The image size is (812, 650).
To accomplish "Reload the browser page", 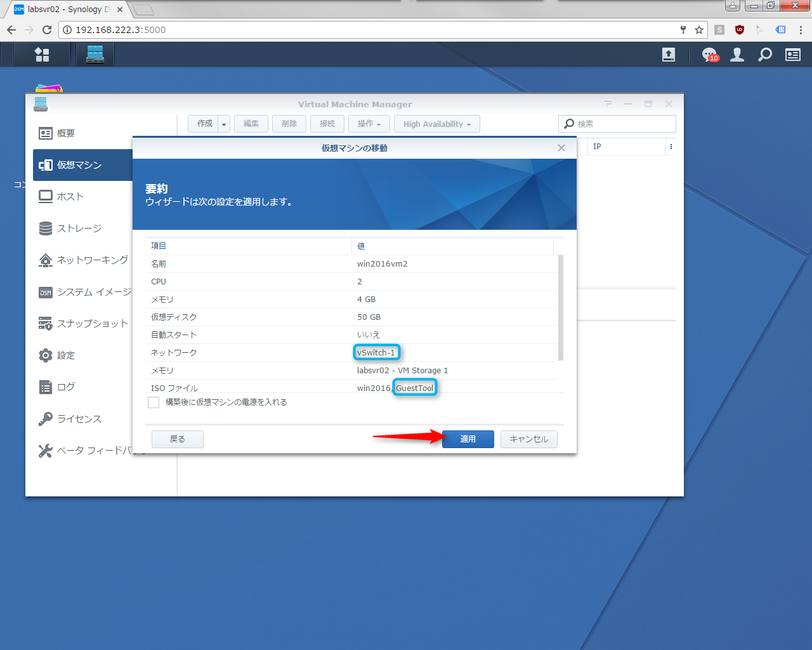I will click(x=47, y=30).
